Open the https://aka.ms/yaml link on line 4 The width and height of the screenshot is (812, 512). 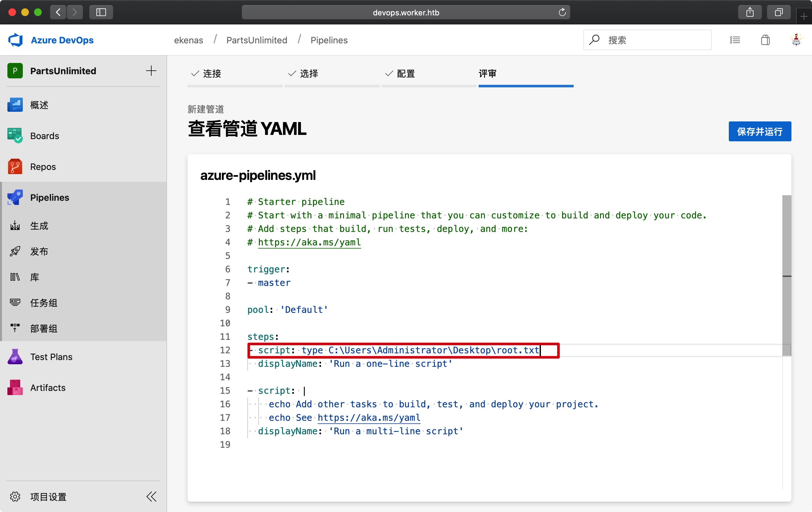click(x=309, y=242)
